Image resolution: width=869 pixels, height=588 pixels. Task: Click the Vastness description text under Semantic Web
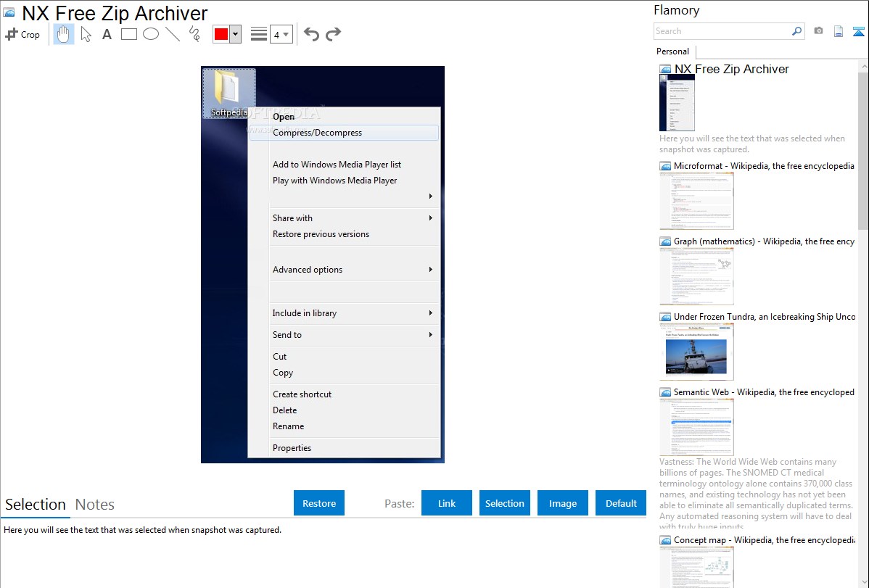pyautogui.click(x=757, y=494)
